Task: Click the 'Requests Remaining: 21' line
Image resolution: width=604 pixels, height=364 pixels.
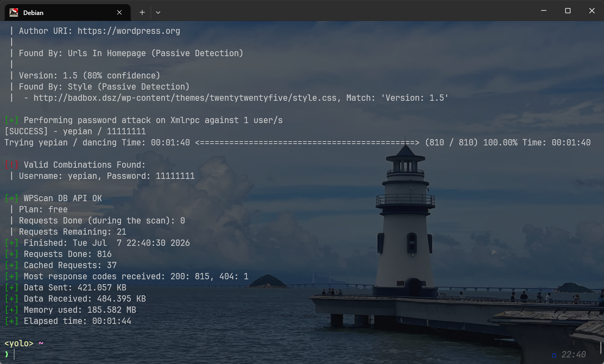Action: [x=73, y=232]
